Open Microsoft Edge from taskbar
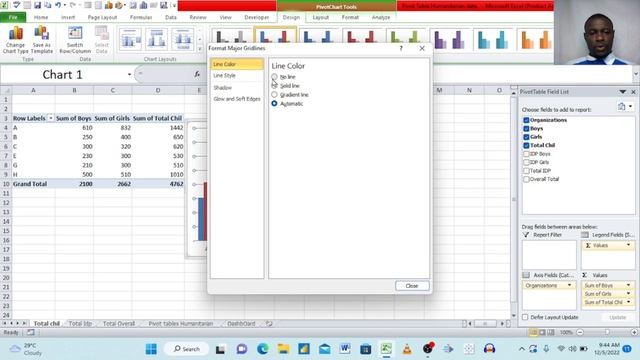The image size is (640, 360). (x=263, y=349)
